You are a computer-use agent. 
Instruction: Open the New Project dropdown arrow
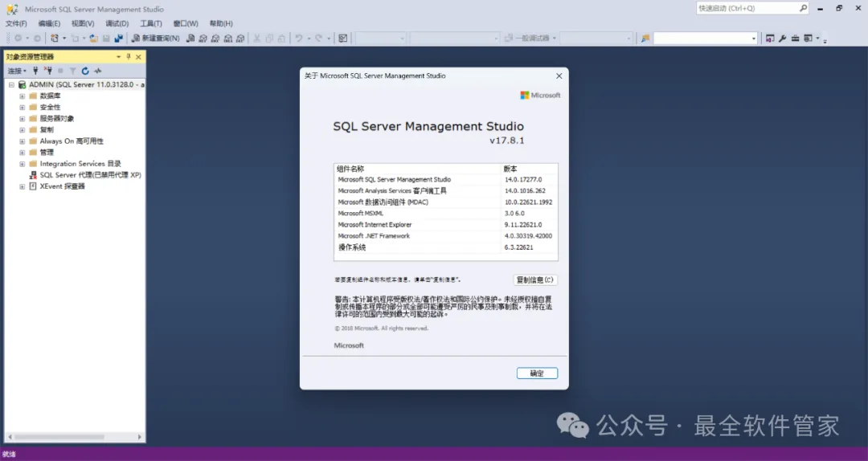(64, 39)
